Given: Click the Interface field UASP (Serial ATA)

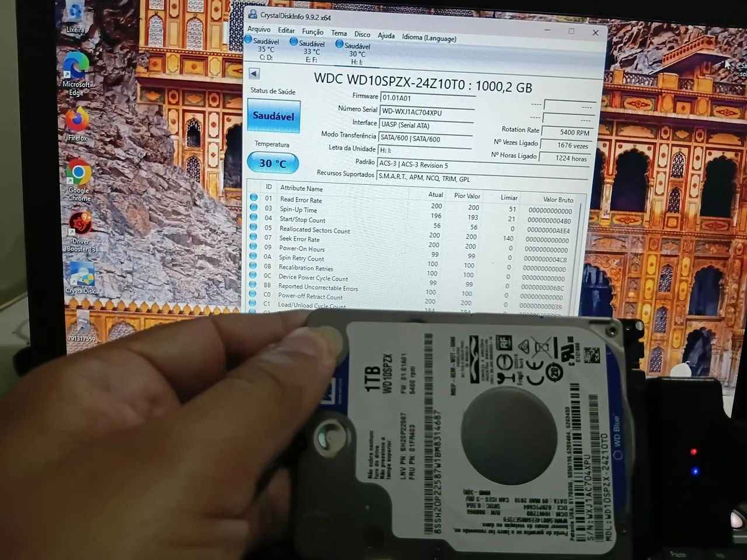Looking at the screenshot, I should pos(425,125).
